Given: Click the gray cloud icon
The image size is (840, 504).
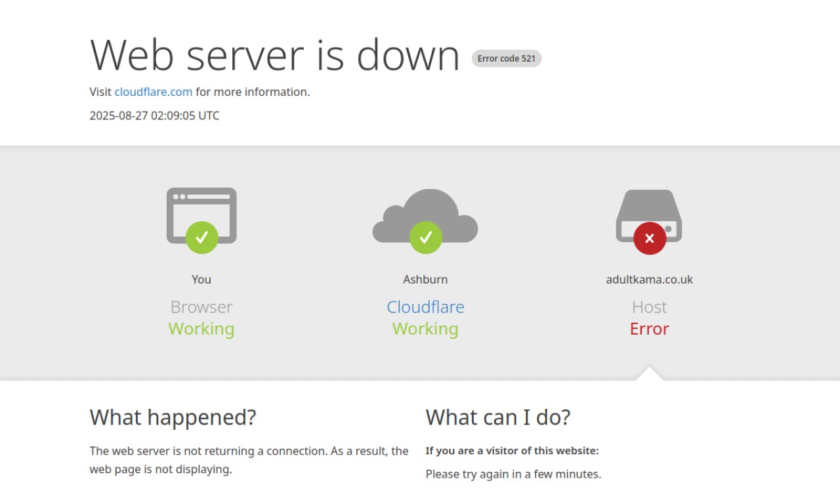Looking at the screenshot, I should (425, 216).
